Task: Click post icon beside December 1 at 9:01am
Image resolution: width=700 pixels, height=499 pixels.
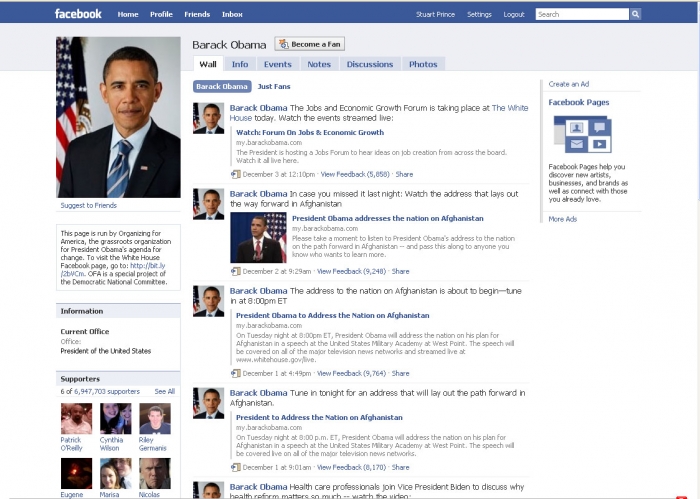Action: coord(236,467)
